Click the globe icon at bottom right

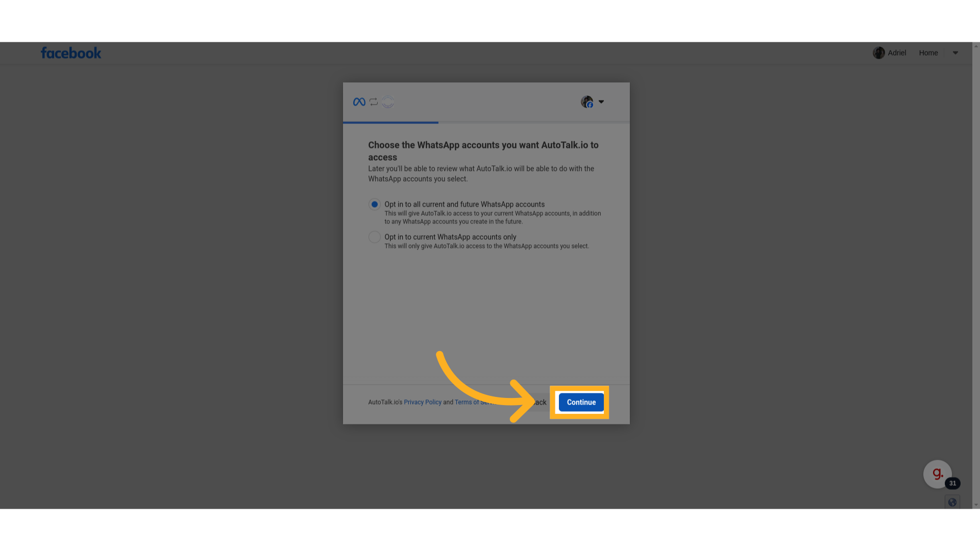tap(952, 503)
